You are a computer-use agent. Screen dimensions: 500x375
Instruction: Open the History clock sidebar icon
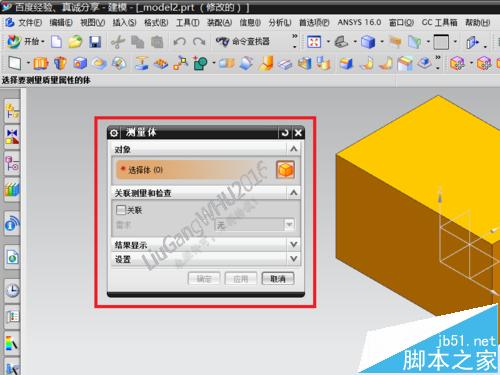[x=12, y=290]
